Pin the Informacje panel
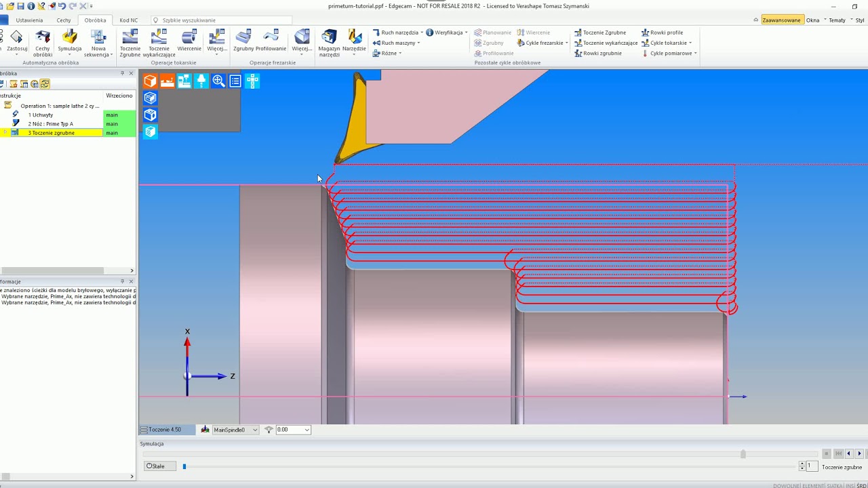This screenshot has height=488, width=868. click(x=123, y=281)
